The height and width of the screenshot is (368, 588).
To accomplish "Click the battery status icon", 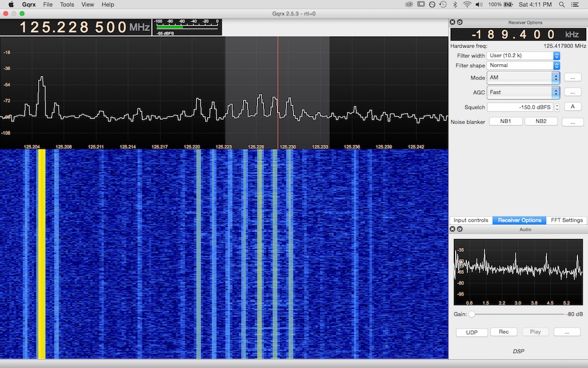I will click(x=508, y=5).
